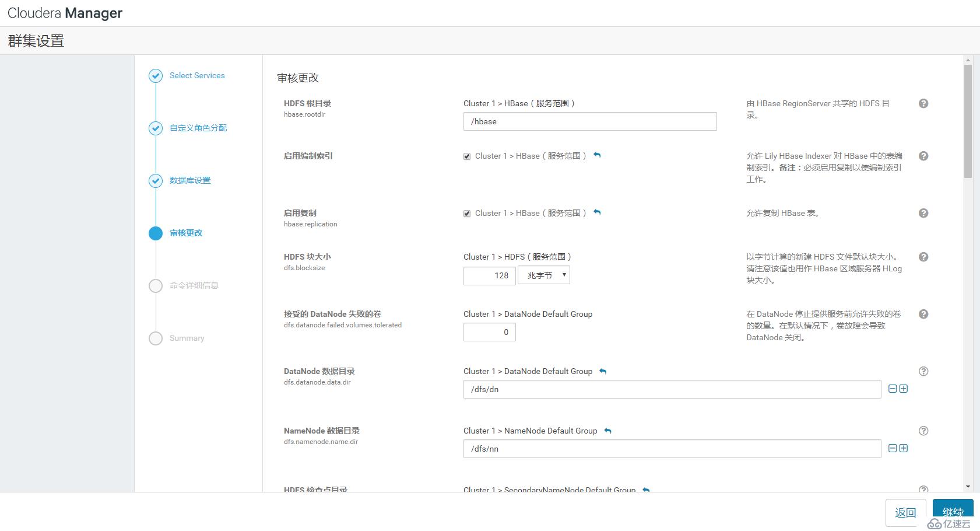
Task: Click the dfs.datanode.data.dir property name
Action: click(x=317, y=382)
